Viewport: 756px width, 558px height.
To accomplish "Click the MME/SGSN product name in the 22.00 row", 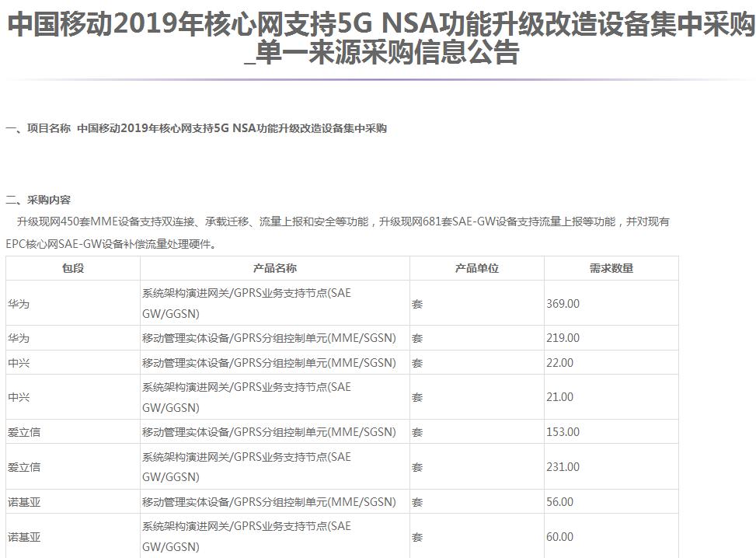I will click(269, 363).
